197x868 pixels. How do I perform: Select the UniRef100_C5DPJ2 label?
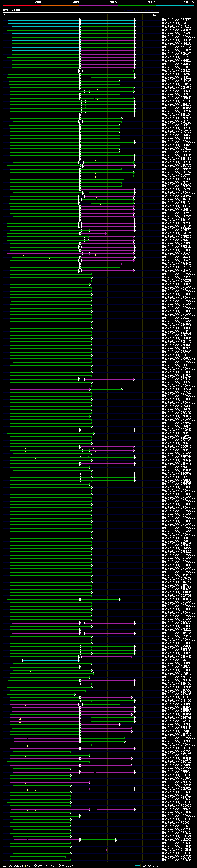[x=177, y=450]
